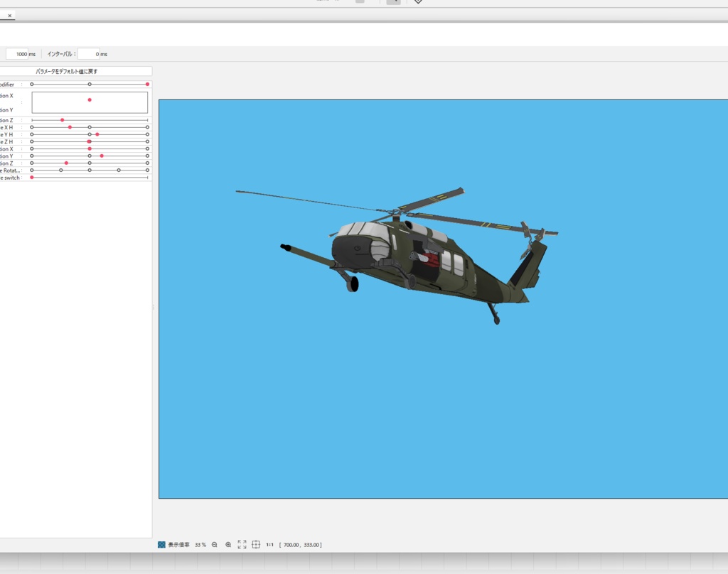728x574 pixels.
Task: Click the e Z H parameter slider
Action: pyautogui.click(x=90, y=141)
